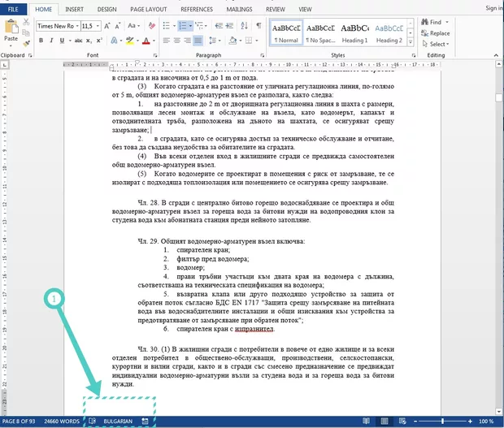Select the Format Painter brush
Screen dimensions: 504x428
coord(27,44)
